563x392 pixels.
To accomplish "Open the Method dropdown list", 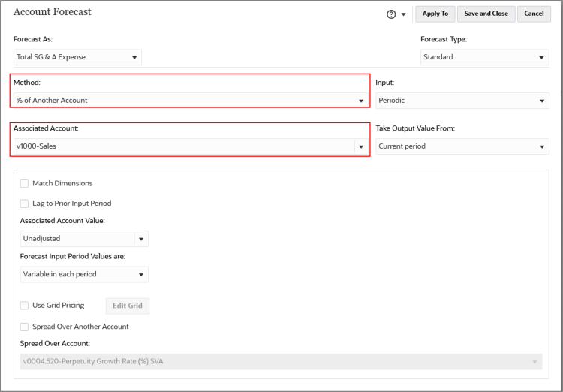I will tap(360, 101).
